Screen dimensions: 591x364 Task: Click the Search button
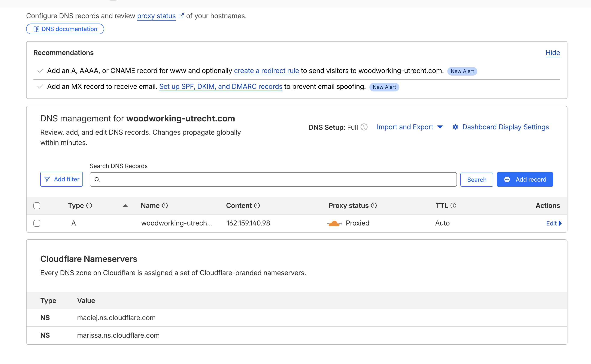pyautogui.click(x=477, y=180)
